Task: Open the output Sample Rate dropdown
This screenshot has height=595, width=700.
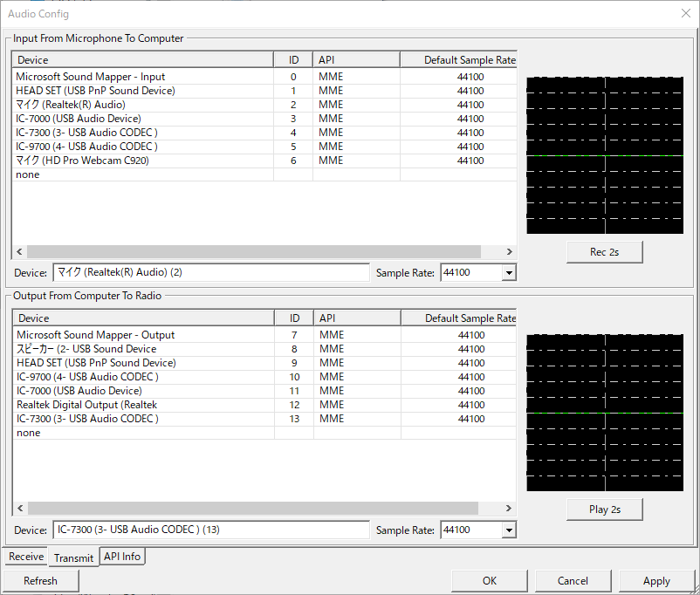Action: pyautogui.click(x=509, y=530)
